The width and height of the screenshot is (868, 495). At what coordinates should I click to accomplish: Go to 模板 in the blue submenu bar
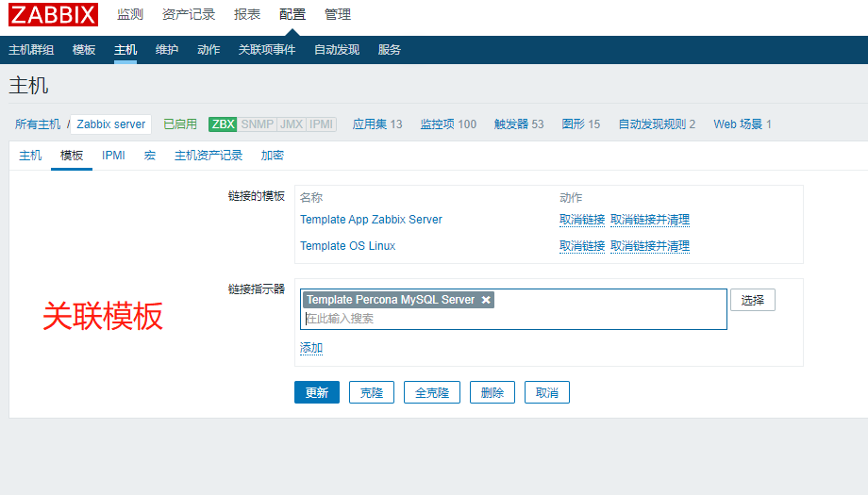(x=84, y=50)
